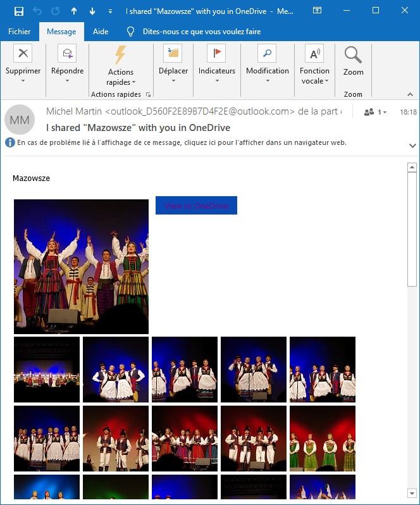The height and width of the screenshot is (505, 420).
Task: Expand the Modification dropdown
Action: (x=267, y=80)
